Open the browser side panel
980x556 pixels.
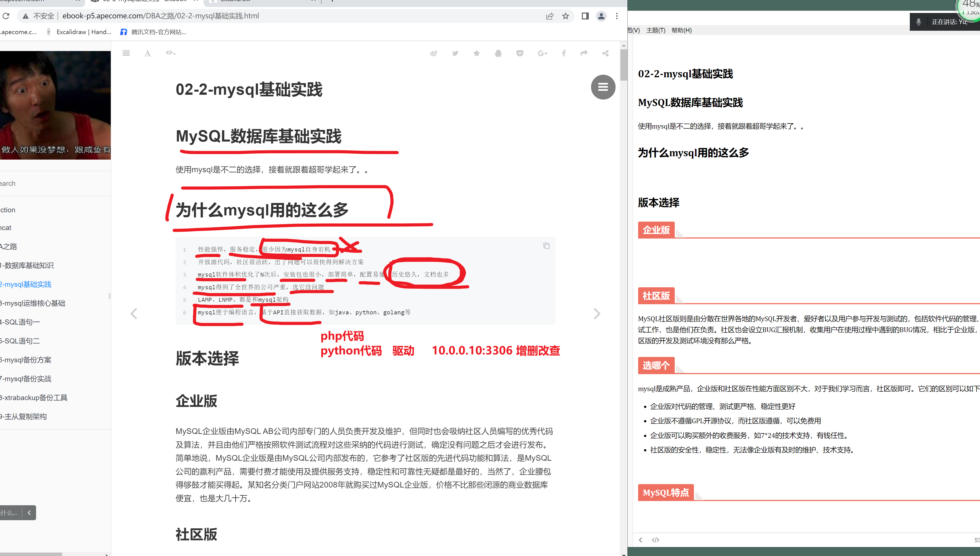point(585,16)
